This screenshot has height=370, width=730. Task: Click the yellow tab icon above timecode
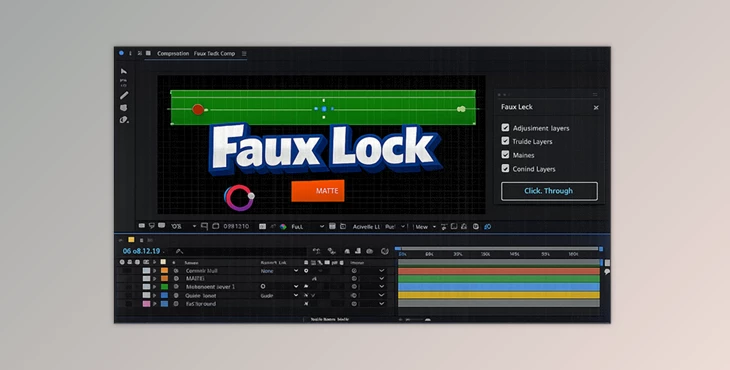click(x=131, y=240)
